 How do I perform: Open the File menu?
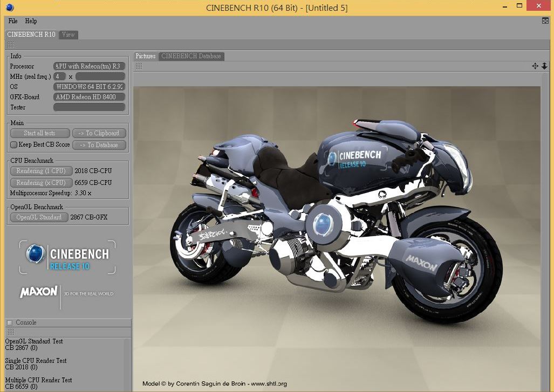click(x=13, y=21)
